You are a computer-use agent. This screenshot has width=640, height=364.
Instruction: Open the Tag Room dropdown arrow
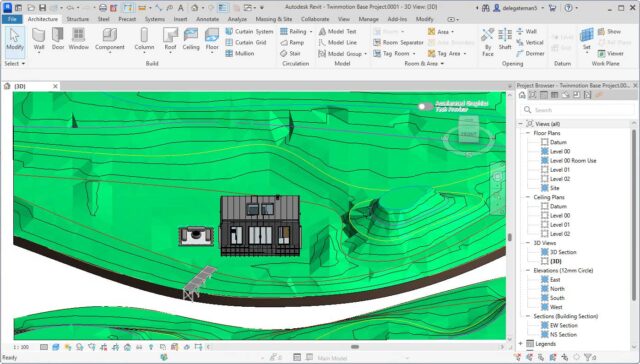pyautogui.click(x=414, y=54)
